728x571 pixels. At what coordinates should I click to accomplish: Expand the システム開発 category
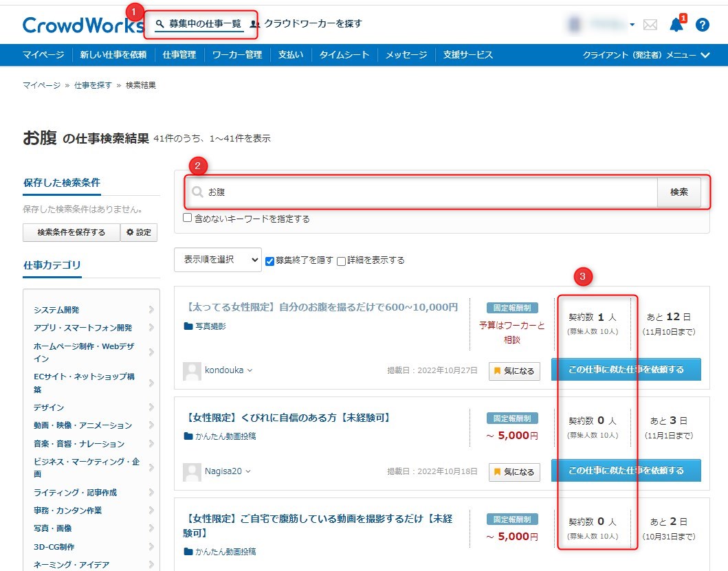[x=91, y=310]
